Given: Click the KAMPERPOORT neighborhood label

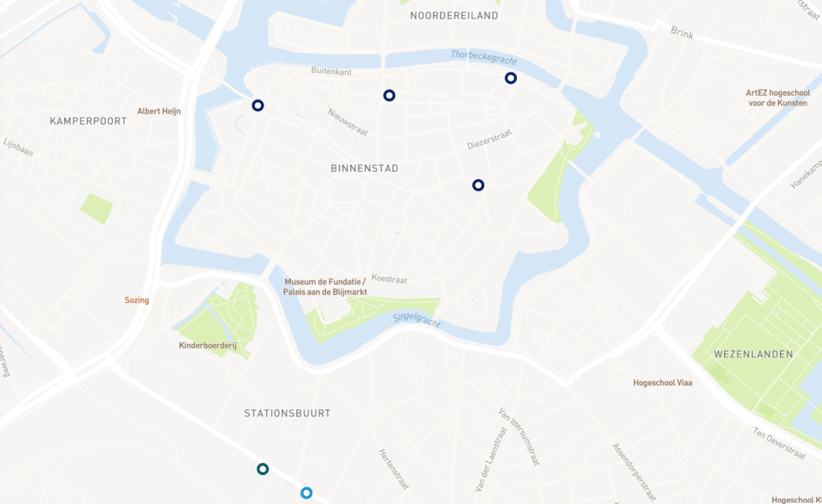Looking at the screenshot, I should pyautogui.click(x=89, y=121).
